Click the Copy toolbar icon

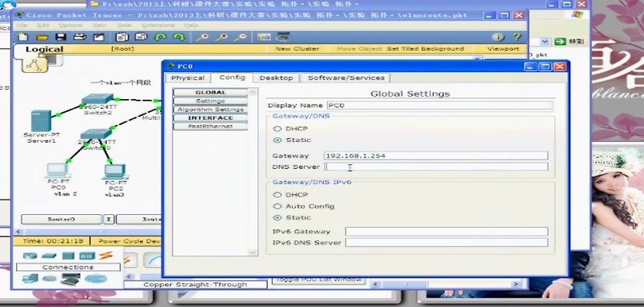tap(122, 38)
